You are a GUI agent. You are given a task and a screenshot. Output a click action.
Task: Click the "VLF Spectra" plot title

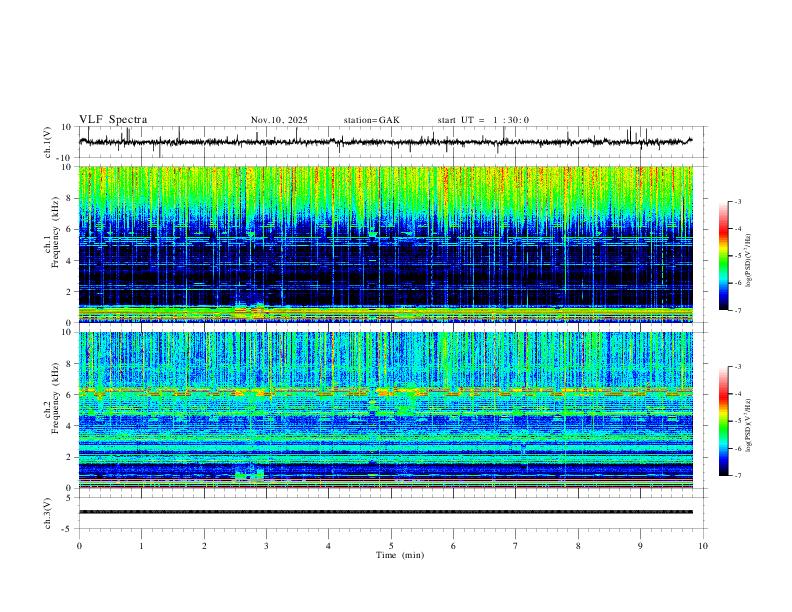113,120
